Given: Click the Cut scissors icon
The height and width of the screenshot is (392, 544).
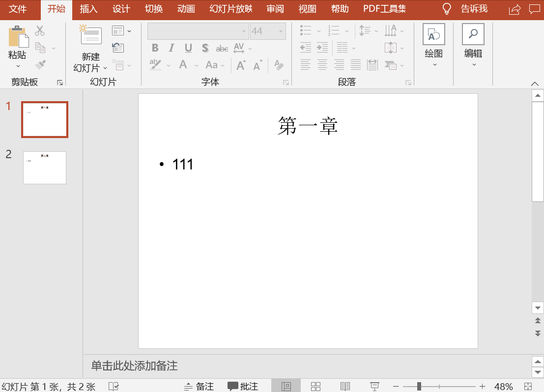Looking at the screenshot, I should tap(39, 30).
